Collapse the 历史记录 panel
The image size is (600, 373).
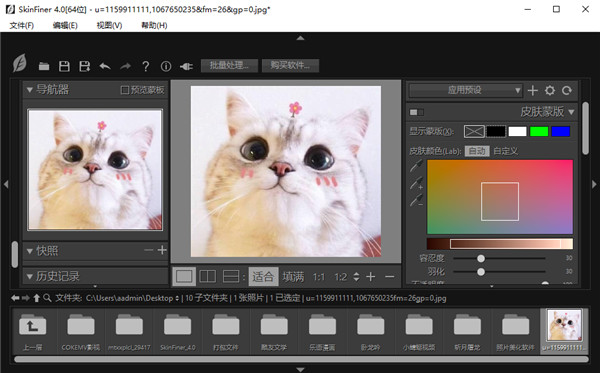[29, 276]
